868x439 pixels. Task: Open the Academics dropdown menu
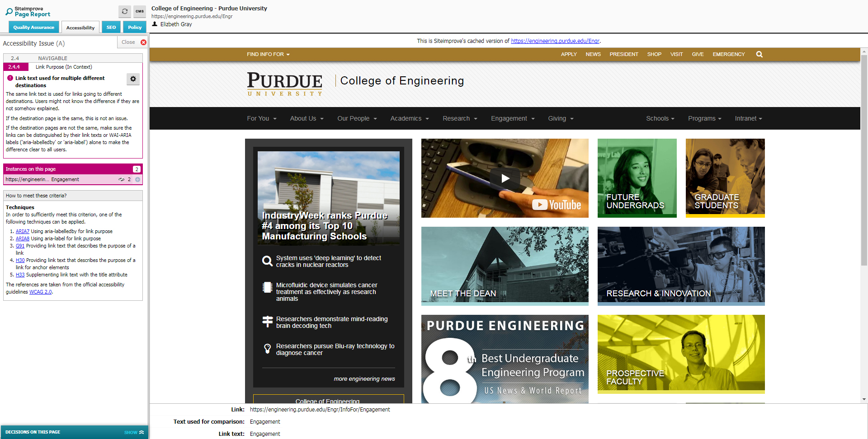coord(409,118)
